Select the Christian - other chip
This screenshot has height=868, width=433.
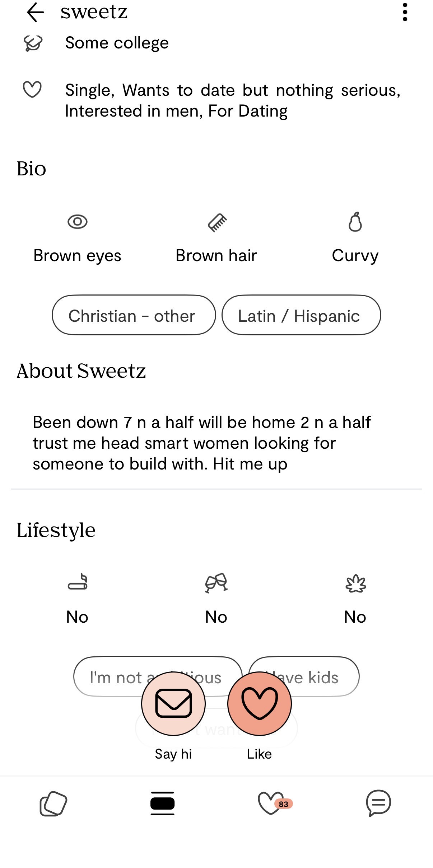tap(134, 315)
